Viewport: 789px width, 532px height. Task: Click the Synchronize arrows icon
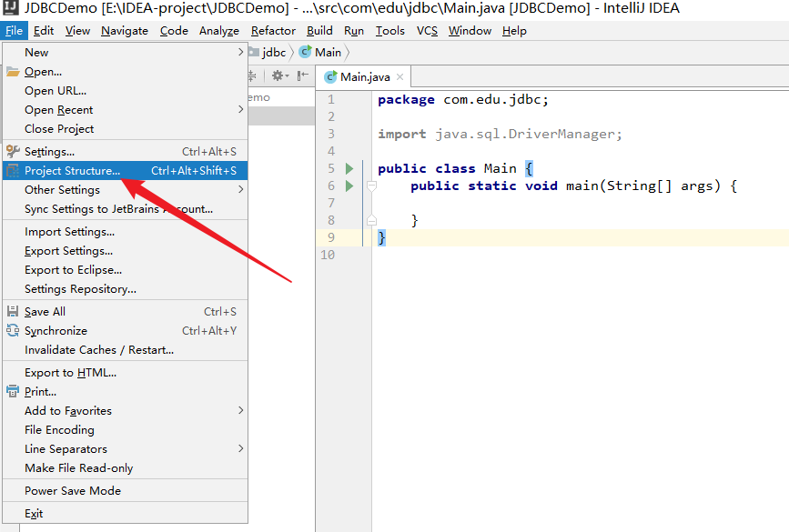[13, 330]
